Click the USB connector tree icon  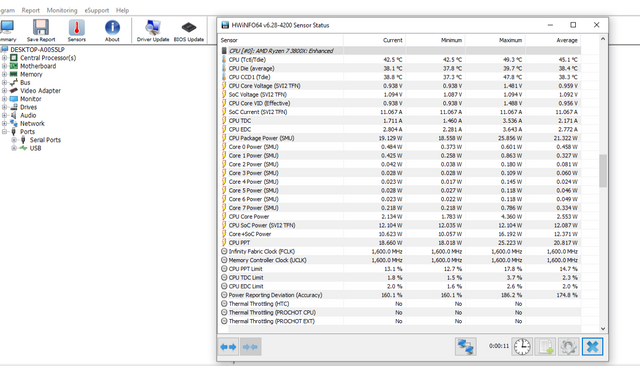coord(23,148)
